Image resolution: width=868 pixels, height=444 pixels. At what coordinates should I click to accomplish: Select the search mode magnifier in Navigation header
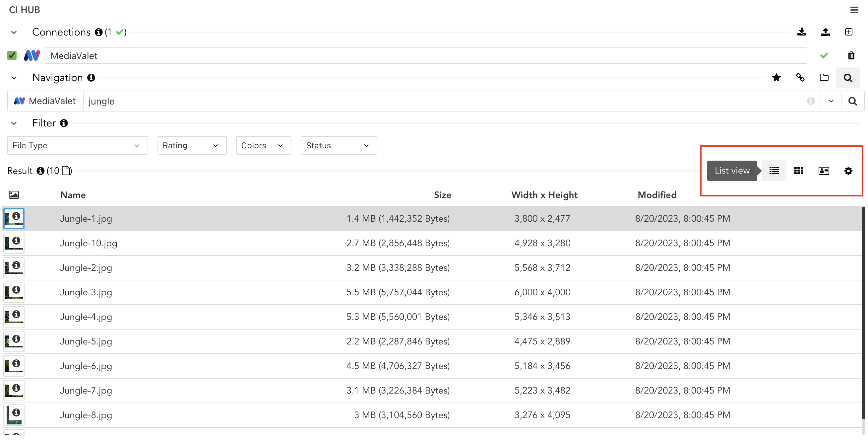(x=848, y=78)
